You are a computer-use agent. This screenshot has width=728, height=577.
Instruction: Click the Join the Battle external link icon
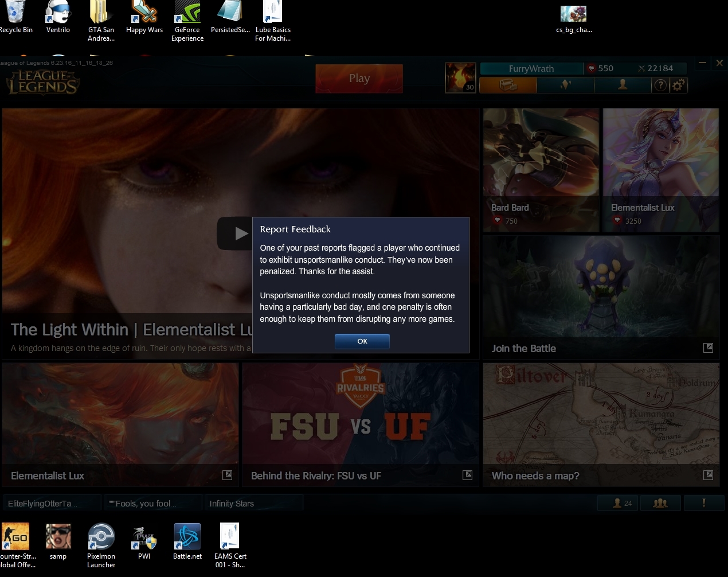pyautogui.click(x=709, y=348)
